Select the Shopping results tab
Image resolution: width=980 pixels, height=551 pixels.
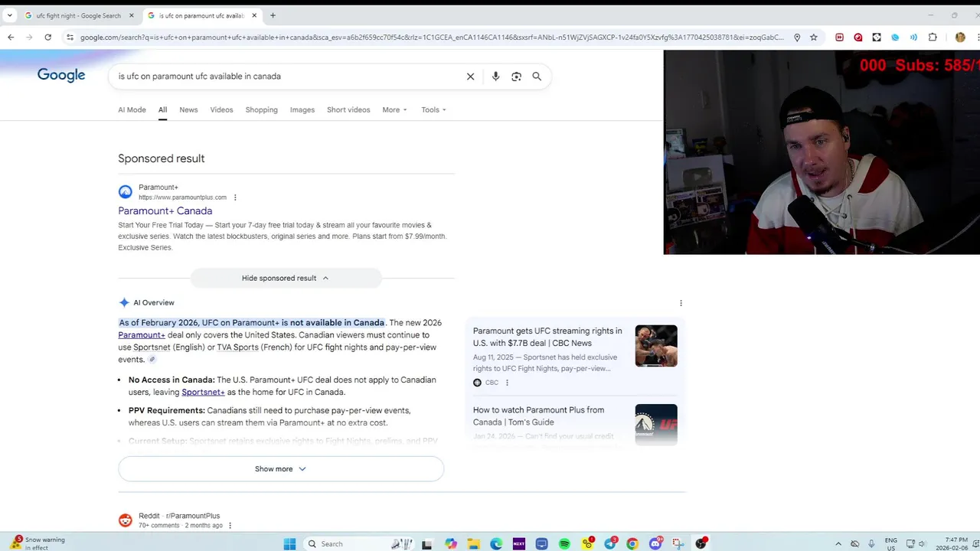pos(261,109)
